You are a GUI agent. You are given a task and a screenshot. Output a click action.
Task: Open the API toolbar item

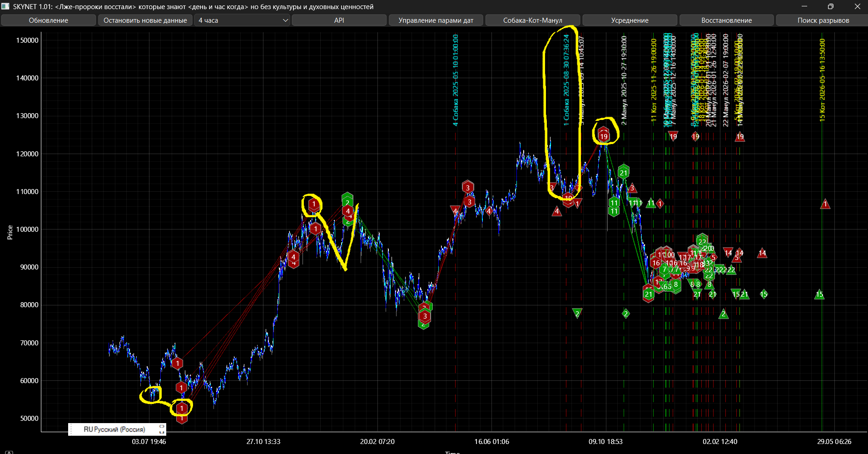coord(339,20)
